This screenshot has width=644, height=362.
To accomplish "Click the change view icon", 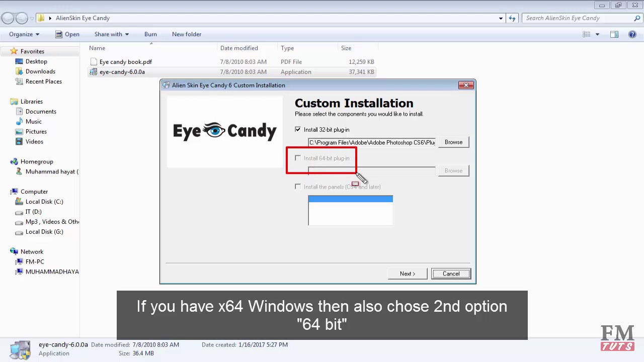I will (587, 34).
